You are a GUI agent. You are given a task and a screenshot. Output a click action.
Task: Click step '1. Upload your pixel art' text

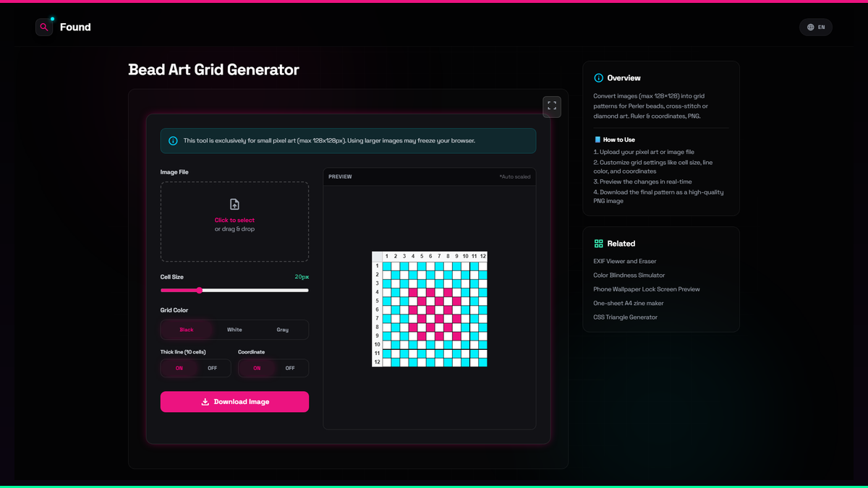click(644, 153)
